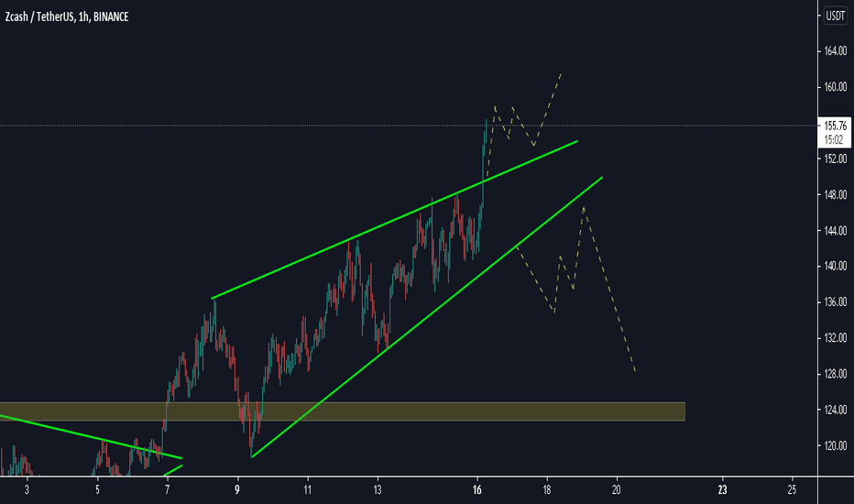Click the 120.00 price axis label
854x504 pixels.
point(836,445)
